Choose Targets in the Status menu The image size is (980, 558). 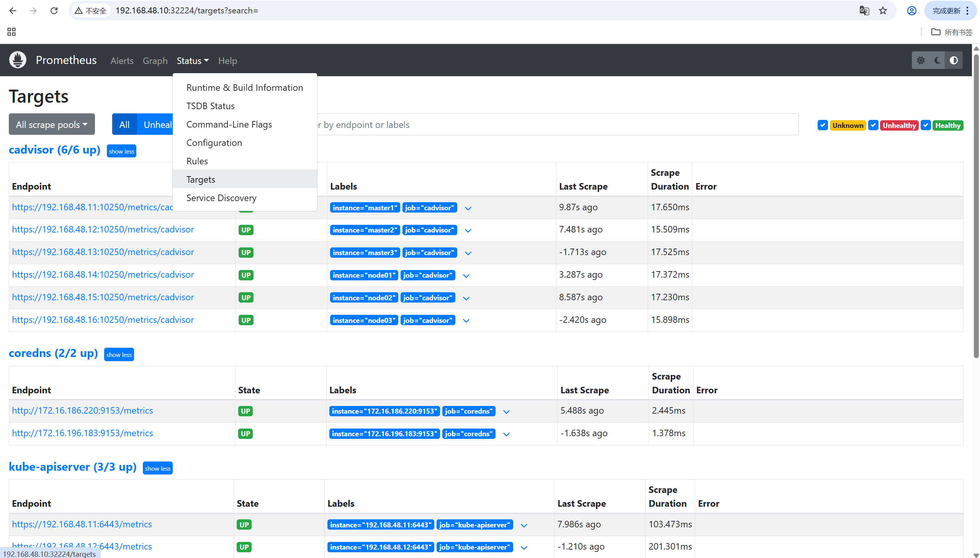(245, 179)
